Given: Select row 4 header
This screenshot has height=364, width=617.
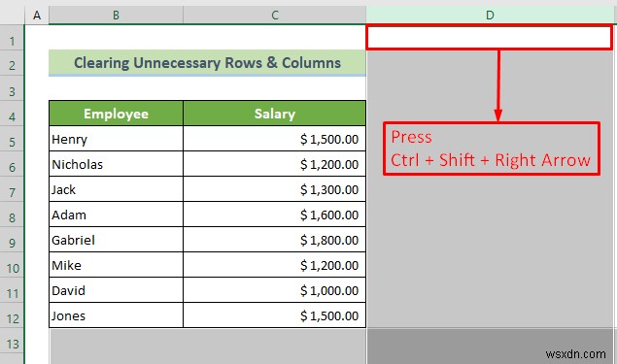Looking at the screenshot, I should pyautogui.click(x=12, y=114).
